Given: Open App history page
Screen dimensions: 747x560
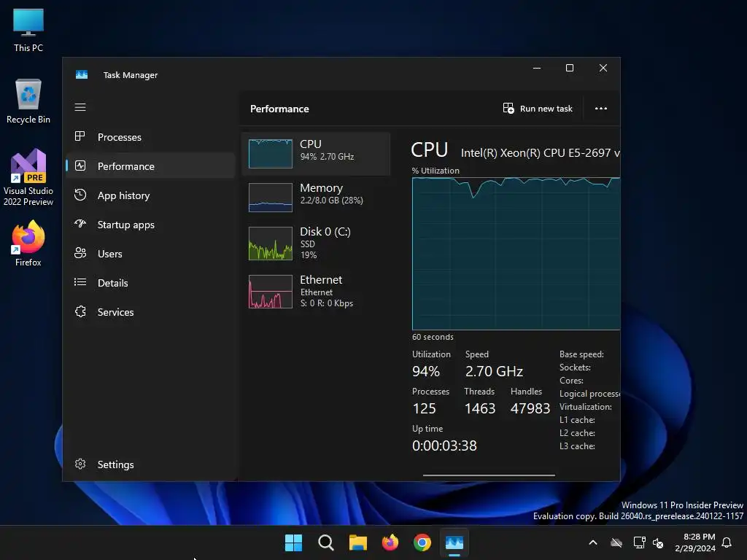Looking at the screenshot, I should [x=150, y=195].
